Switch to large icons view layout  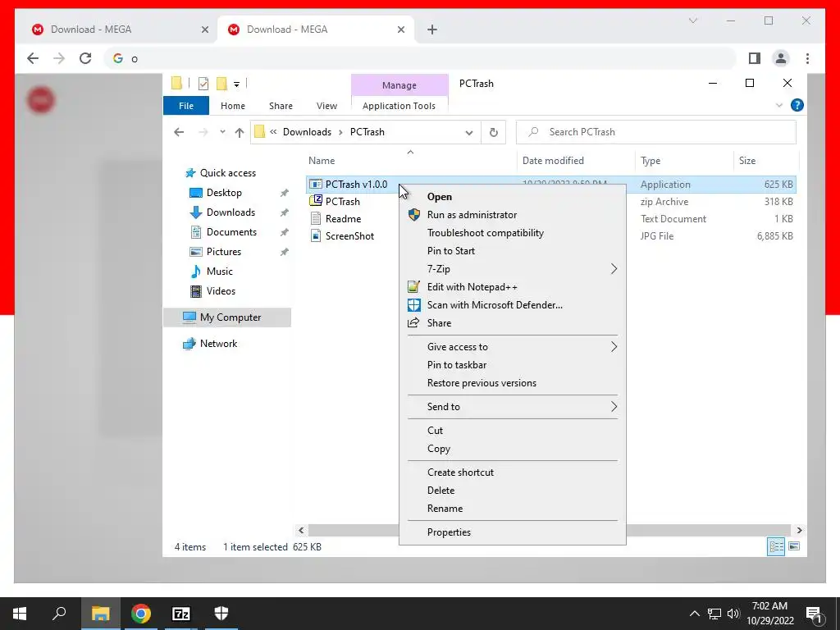point(794,546)
